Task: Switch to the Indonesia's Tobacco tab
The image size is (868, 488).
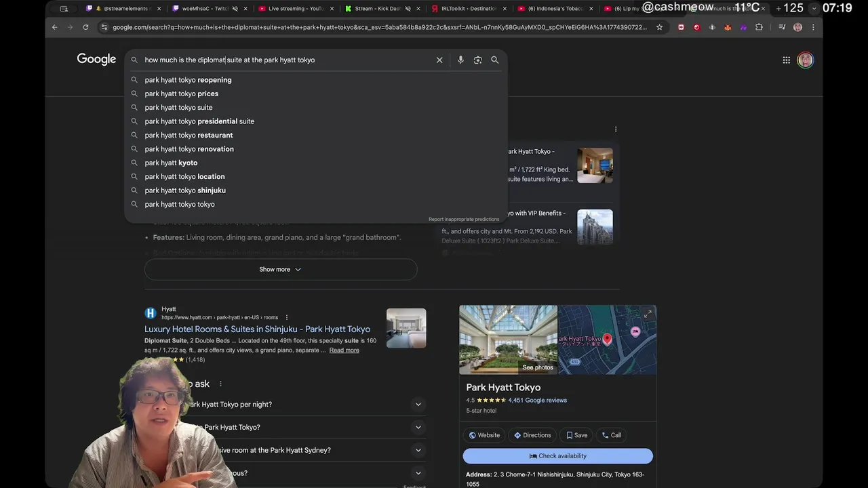Action: coord(554,9)
